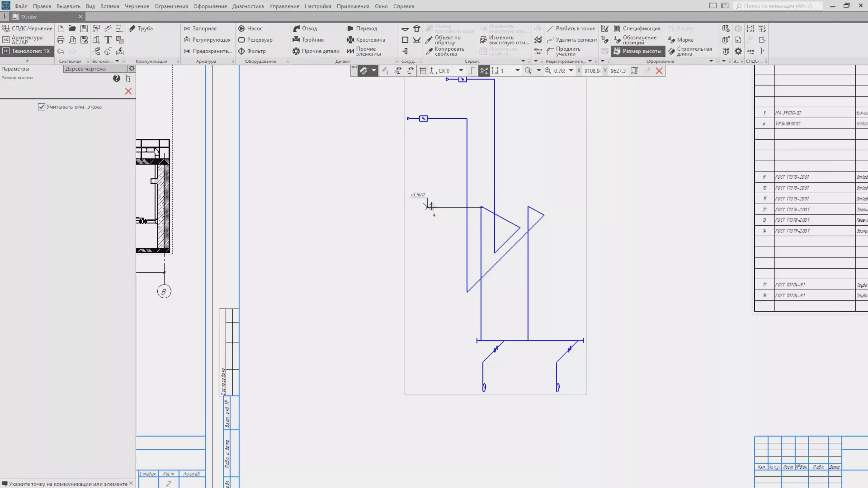The height and width of the screenshot is (488, 868).
Task: Select the Крестовина cross fitting
Action: [366, 40]
